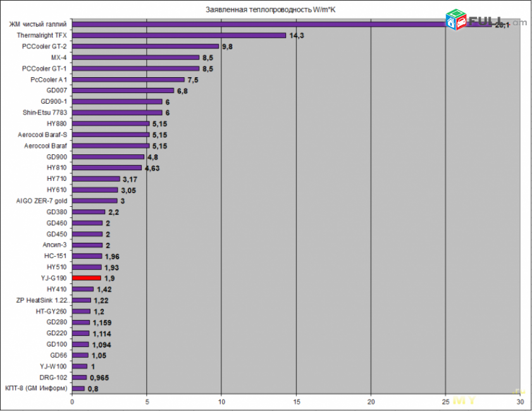Select the 'HY710' label

[56, 179]
